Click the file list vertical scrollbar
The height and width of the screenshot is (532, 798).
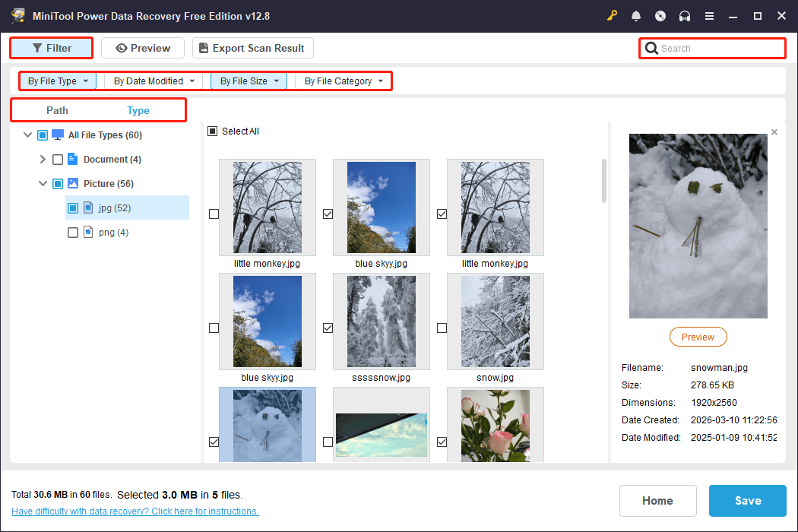(x=604, y=181)
